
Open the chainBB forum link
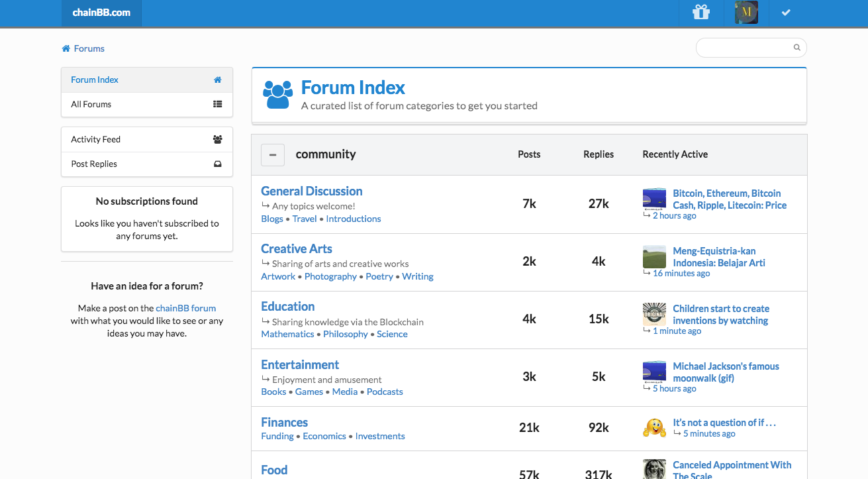click(185, 308)
